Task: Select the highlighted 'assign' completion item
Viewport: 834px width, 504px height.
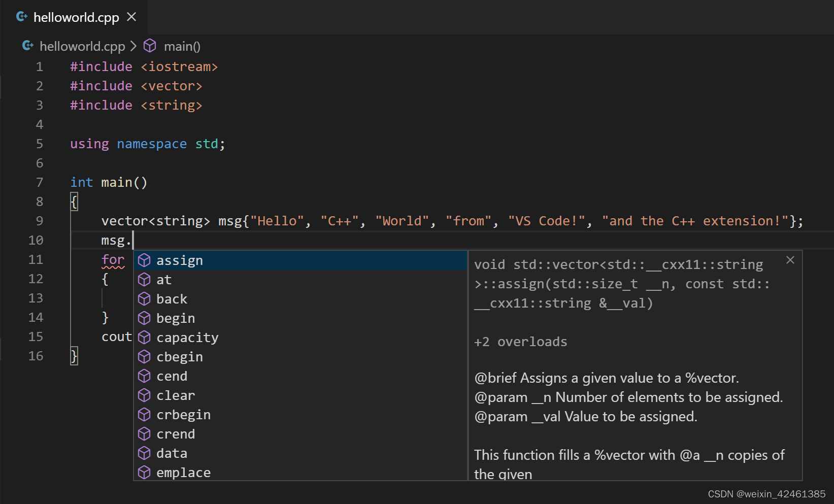Action: (179, 260)
